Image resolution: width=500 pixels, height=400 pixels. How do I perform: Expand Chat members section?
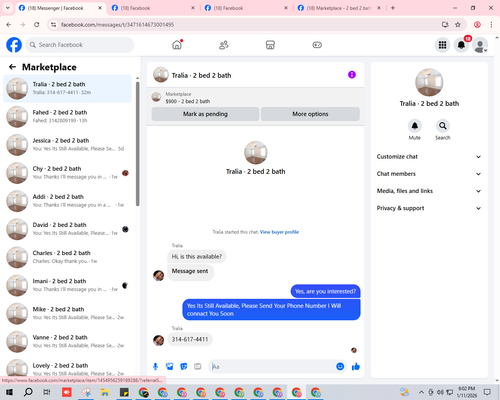(x=429, y=174)
